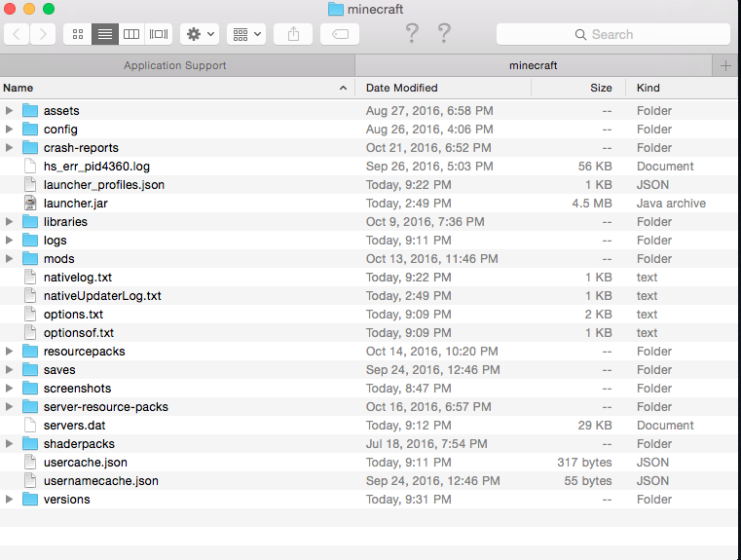
Task: Expand the resourcepacks folder
Action: [x=9, y=352]
